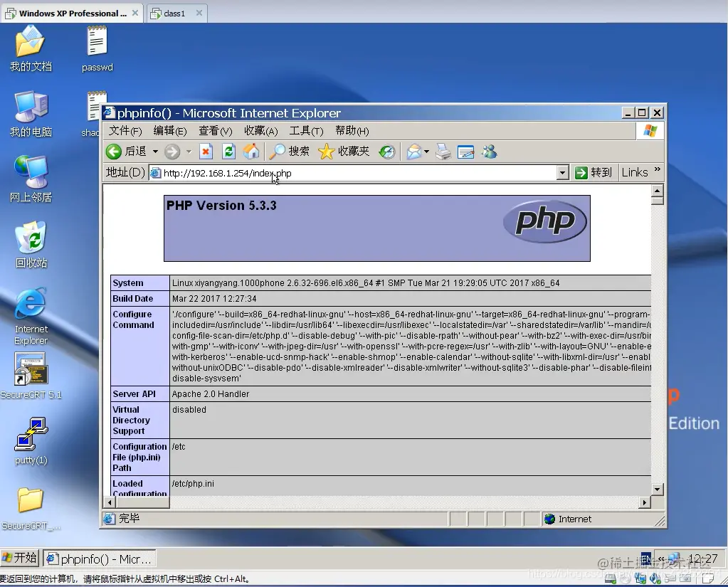Click the Links toolbar label
The width and height of the screenshot is (728, 587).
point(635,173)
